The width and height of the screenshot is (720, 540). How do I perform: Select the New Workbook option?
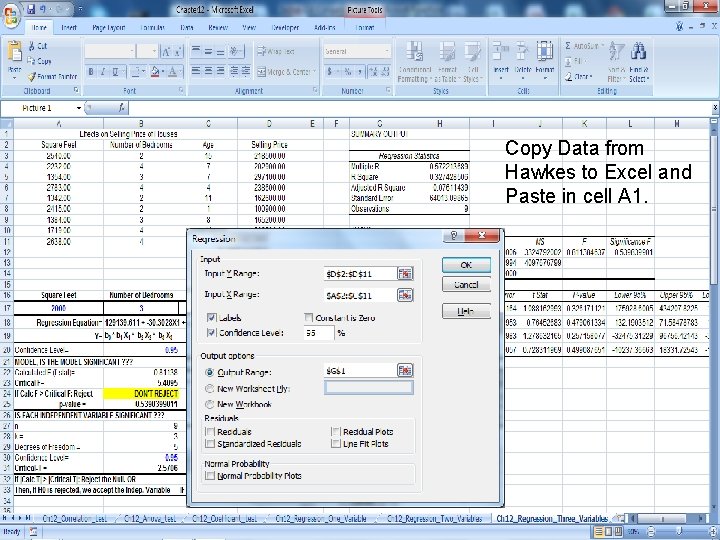point(209,404)
